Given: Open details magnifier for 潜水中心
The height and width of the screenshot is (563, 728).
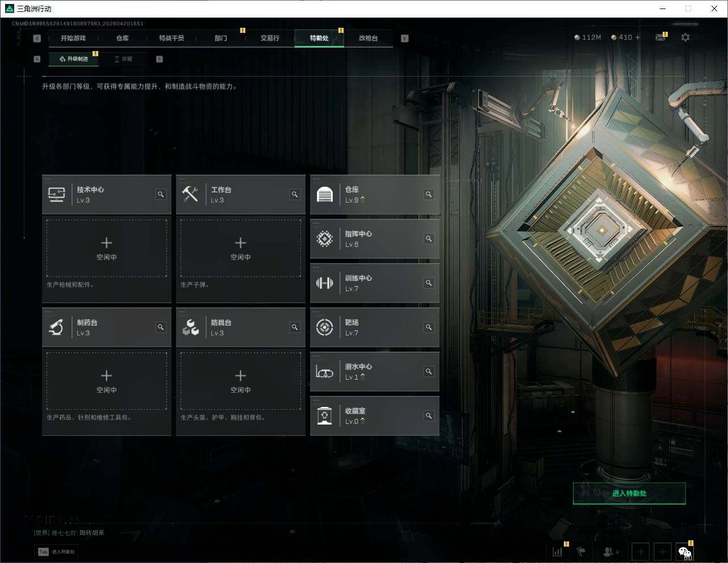Looking at the screenshot, I should click(x=429, y=372).
